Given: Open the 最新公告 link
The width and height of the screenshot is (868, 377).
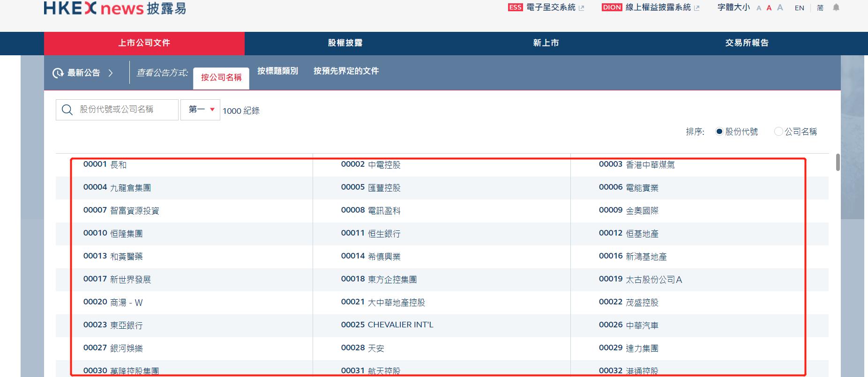Looking at the screenshot, I should [84, 73].
